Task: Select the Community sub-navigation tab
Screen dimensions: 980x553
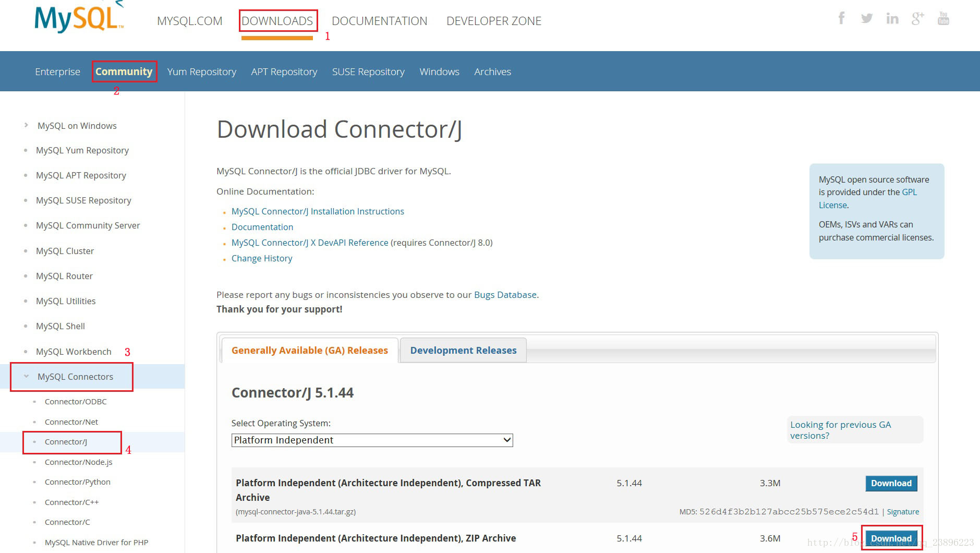Action: pyautogui.click(x=124, y=71)
